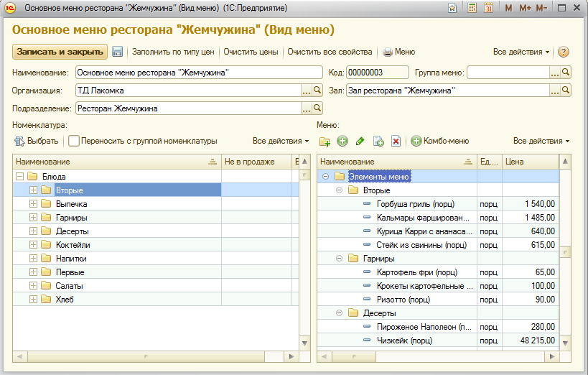The image size is (588, 375).
Task: Enable 'Переносить с группой номенклатуры' checkbox
Action: pyautogui.click(x=73, y=142)
